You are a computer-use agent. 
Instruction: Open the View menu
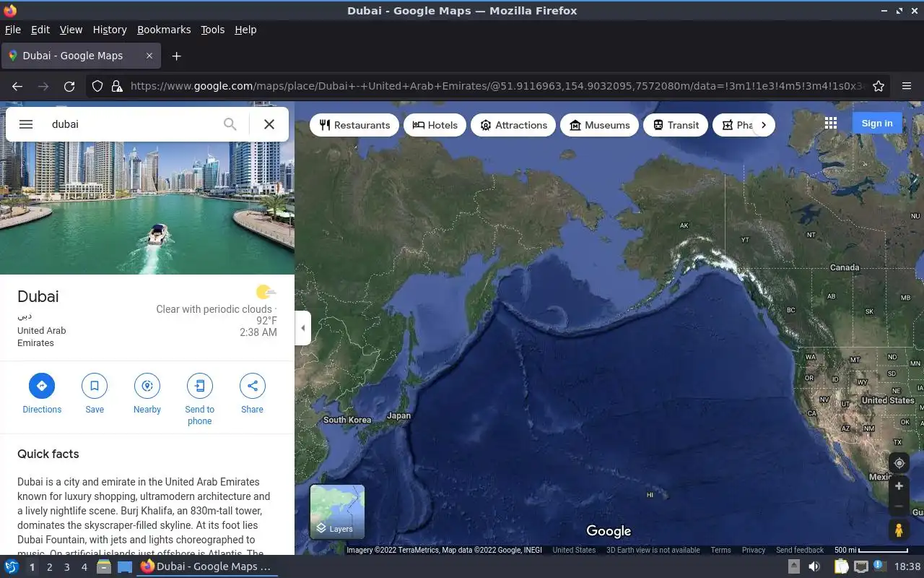(x=71, y=30)
